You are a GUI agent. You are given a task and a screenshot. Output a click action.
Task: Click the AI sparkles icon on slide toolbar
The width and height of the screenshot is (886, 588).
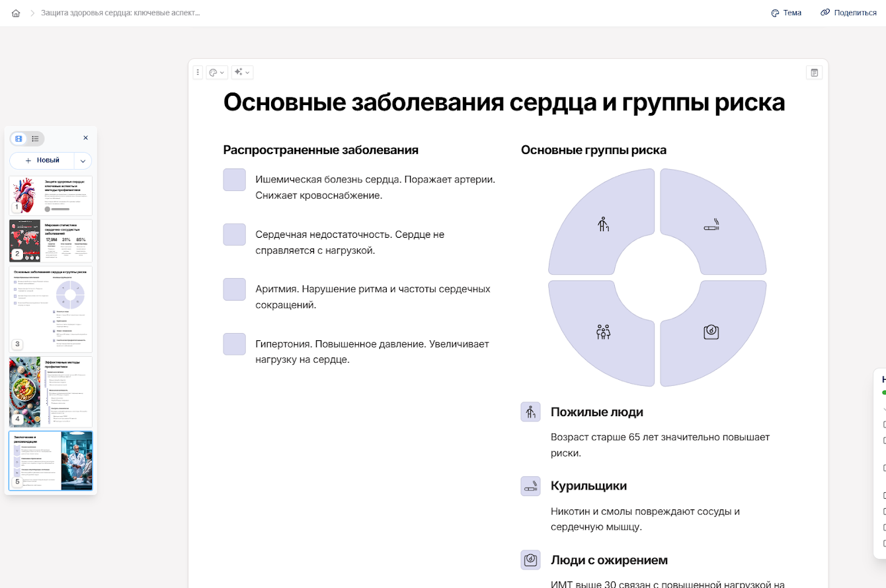[x=239, y=72]
